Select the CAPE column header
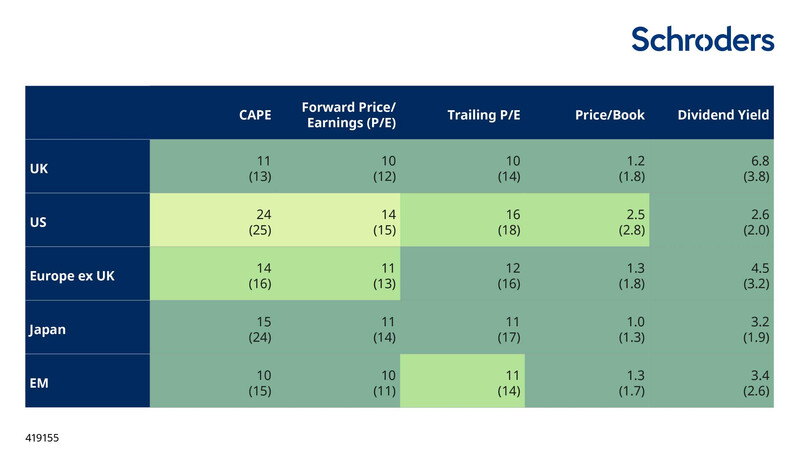800x453 pixels. pyautogui.click(x=255, y=115)
